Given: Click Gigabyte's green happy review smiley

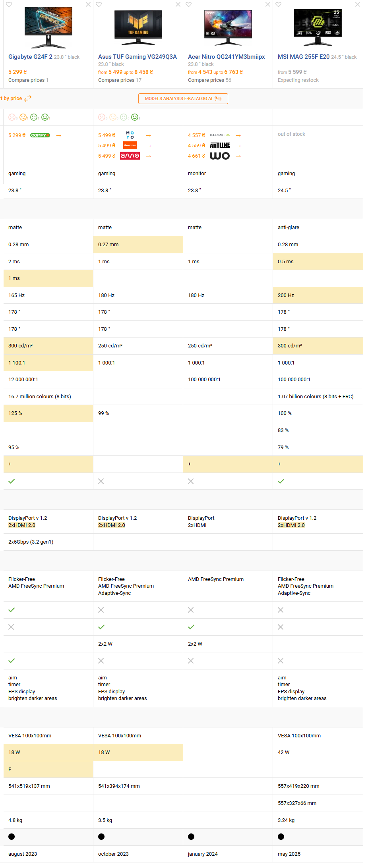Looking at the screenshot, I should pos(45,117).
